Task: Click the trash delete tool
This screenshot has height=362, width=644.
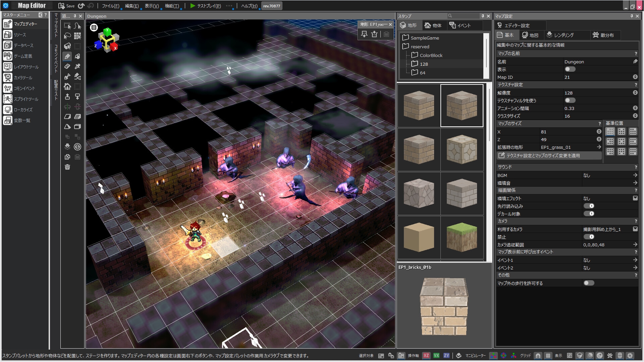Action: coord(67,167)
